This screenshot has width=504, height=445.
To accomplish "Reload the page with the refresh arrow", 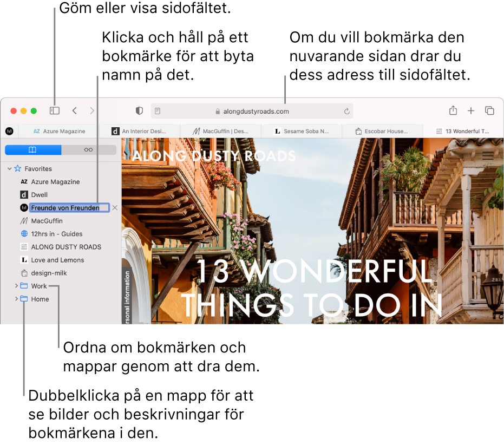I will (x=346, y=112).
